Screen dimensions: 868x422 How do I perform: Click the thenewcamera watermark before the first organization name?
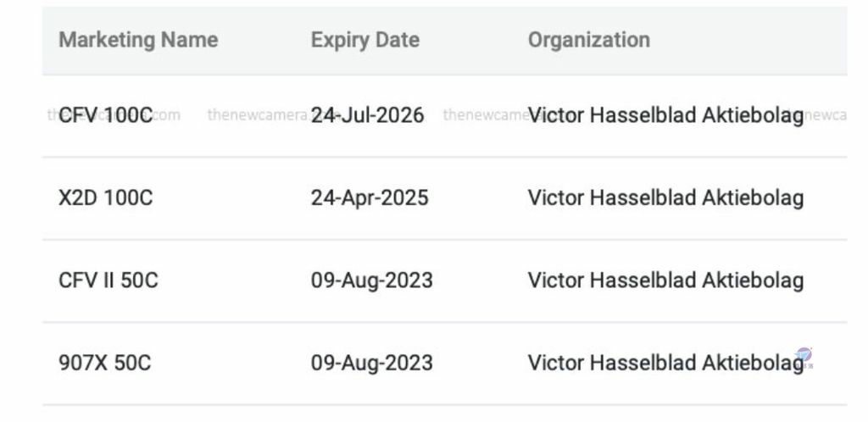click(486, 115)
